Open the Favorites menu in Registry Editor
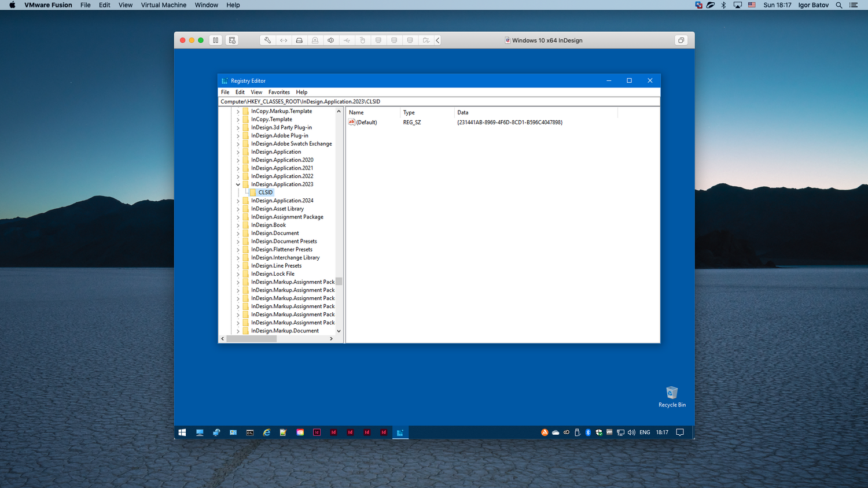This screenshot has width=868, height=488. tap(279, 92)
